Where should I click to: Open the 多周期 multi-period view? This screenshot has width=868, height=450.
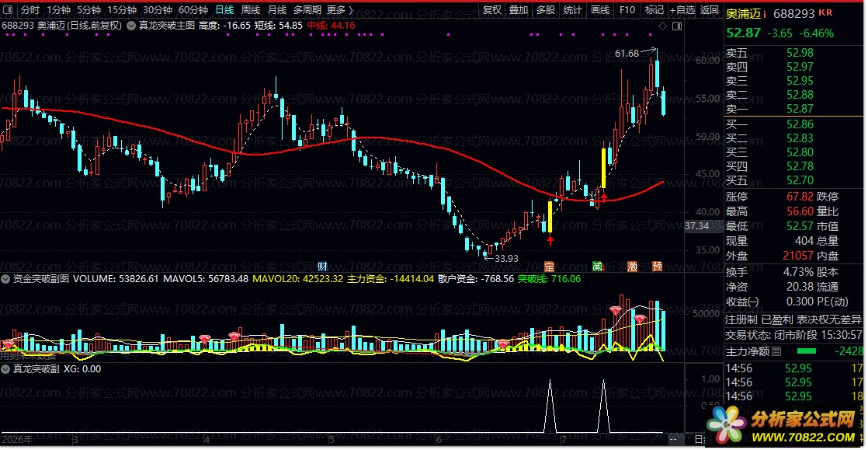click(x=306, y=10)
